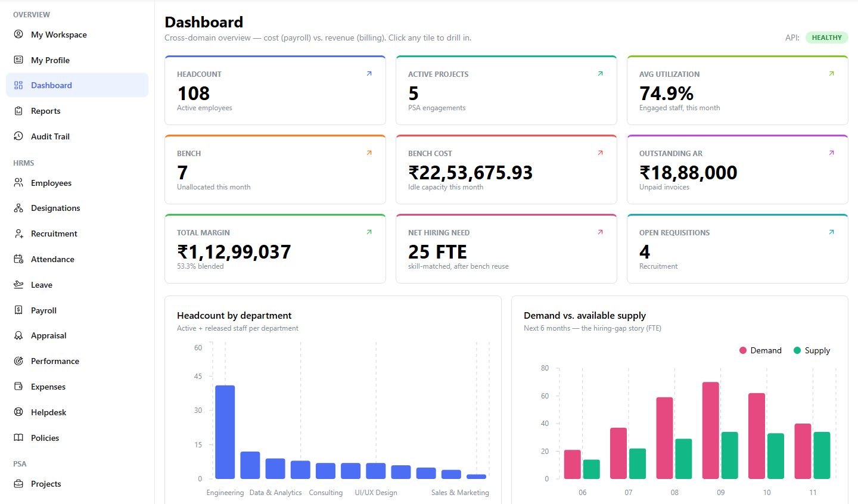Open the Outstanding AR ₹18,88,000 tile

click(738, 170)
